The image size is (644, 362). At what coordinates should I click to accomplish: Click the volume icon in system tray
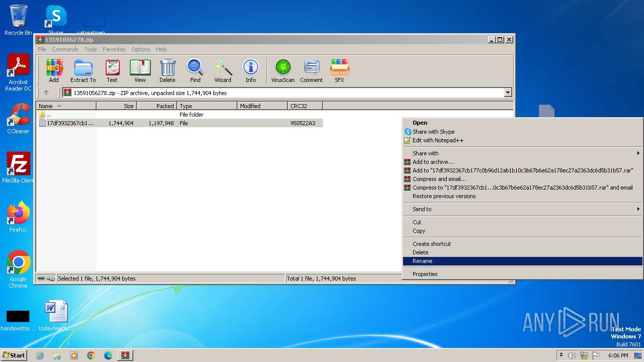pos(572,355)
